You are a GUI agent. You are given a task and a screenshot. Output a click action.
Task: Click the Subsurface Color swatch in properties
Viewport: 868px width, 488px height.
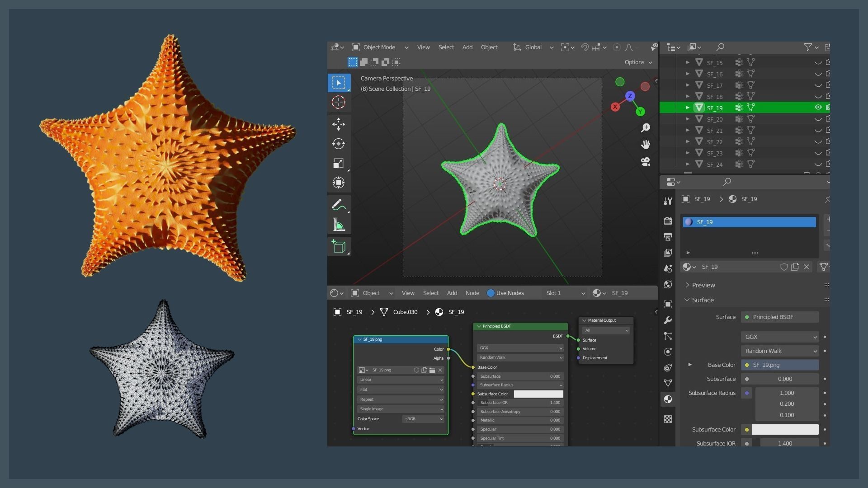[x=785, y=430]
